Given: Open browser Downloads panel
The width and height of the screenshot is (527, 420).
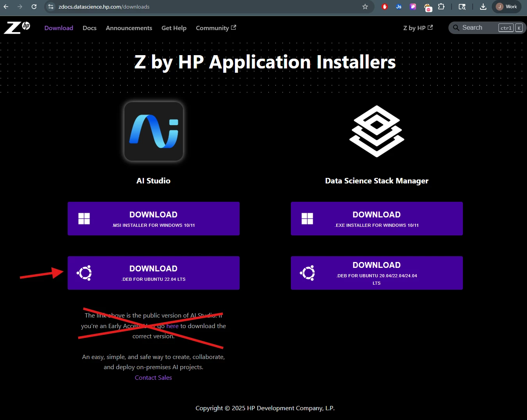Looking at the screenshot, I should coord(483,7).
